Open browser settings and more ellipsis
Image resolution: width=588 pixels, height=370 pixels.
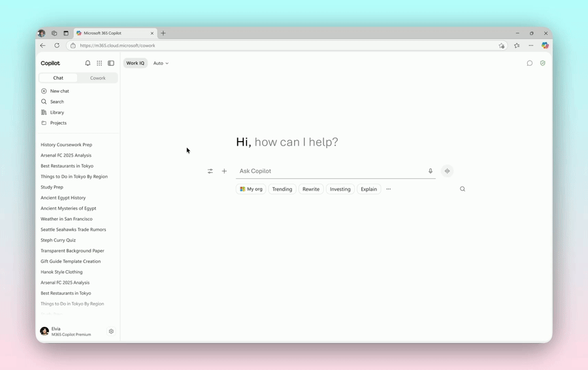coord(531,46)
